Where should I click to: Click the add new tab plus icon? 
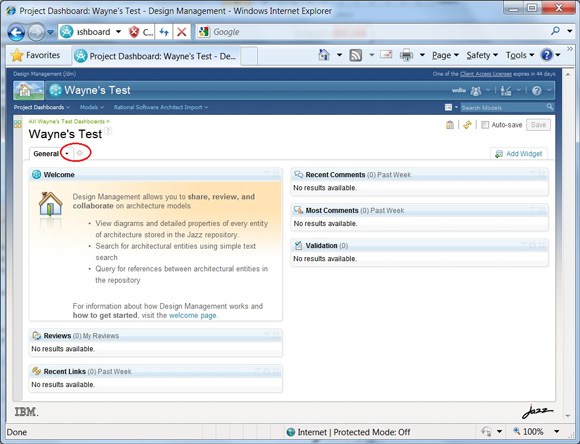pyautogui.click(x=80, y=153)
